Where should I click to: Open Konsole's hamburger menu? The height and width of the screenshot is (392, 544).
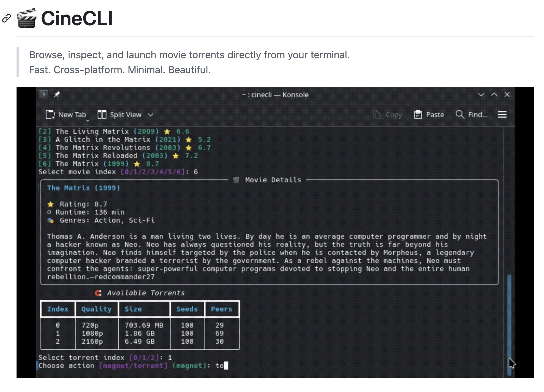tap(502, 115)
